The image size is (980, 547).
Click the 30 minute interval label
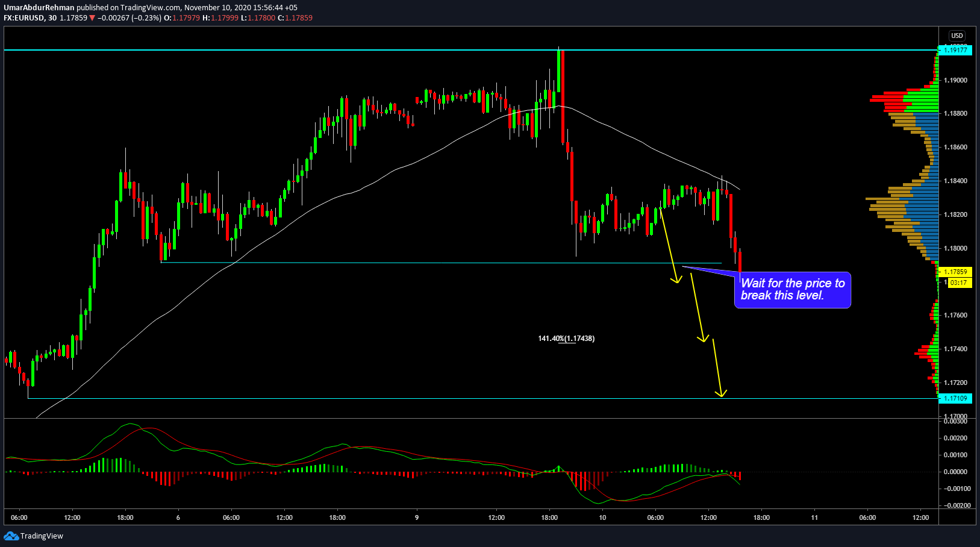(52, 18)
